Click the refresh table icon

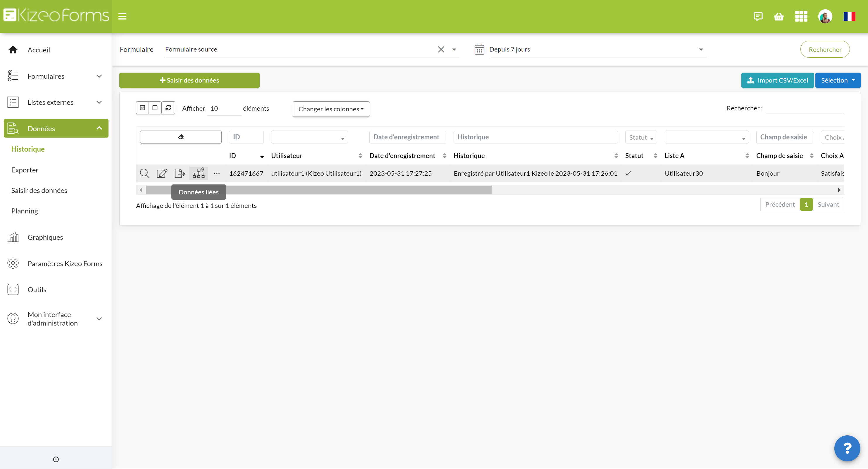tap(168, 108)
